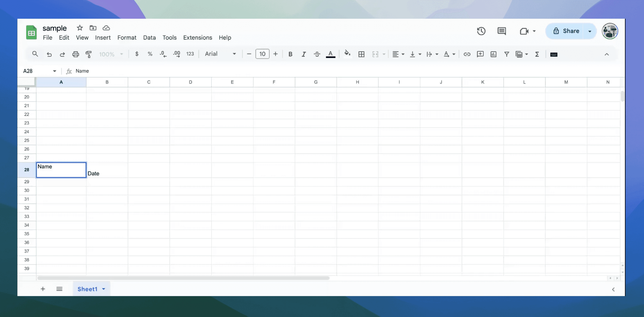Screen dimensions: 644x317
Task: Open the side panel chevron at bottom right
Action: coord(613,289)
